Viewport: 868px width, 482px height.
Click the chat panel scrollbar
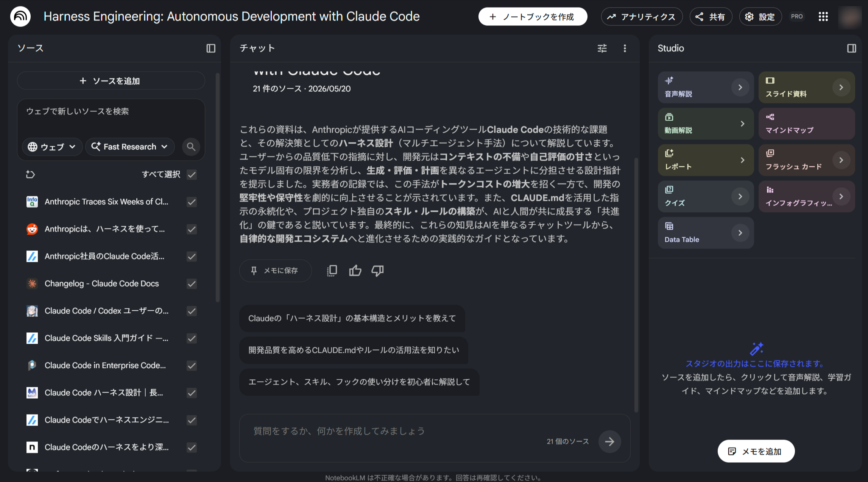click(x=636, y=284)
